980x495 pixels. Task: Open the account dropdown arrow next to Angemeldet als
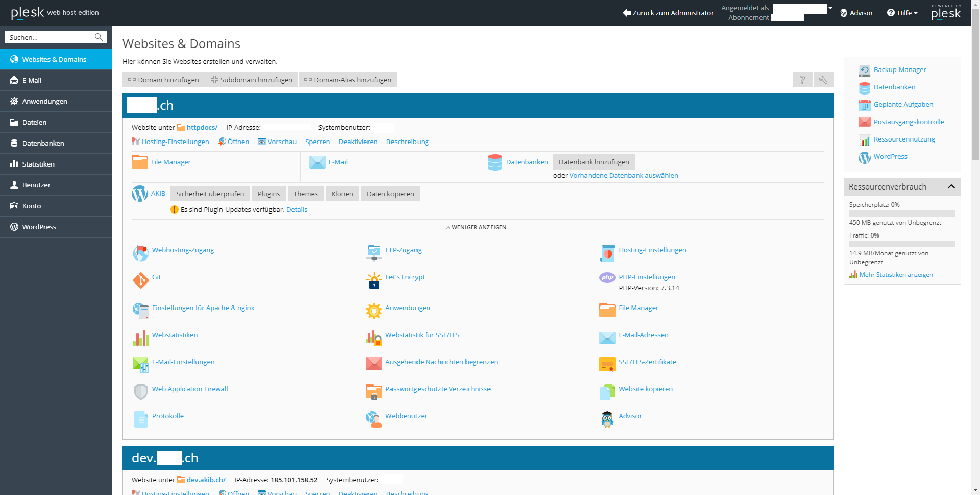coord(830,8)
